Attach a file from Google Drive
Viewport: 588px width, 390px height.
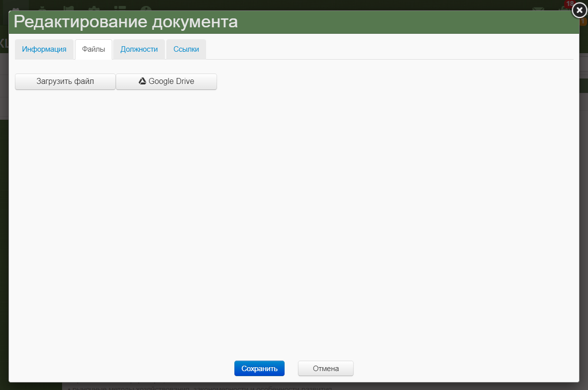pyautogui.click(x=166, y=81)
